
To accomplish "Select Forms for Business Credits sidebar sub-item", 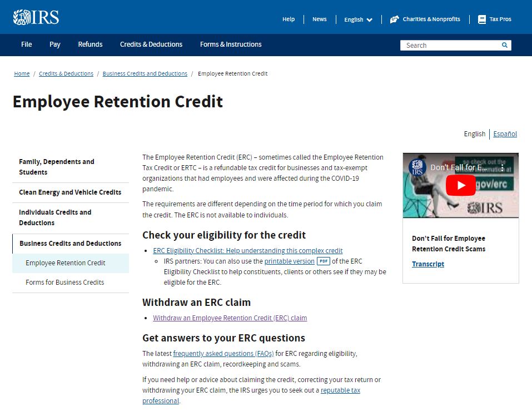I will click(x=71, y=283).
